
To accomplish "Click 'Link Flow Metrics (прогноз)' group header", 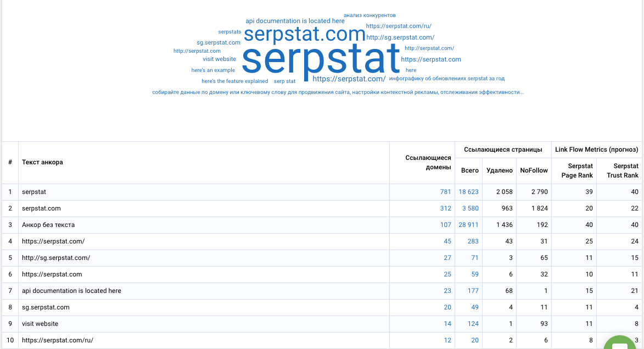I will 596,149.
